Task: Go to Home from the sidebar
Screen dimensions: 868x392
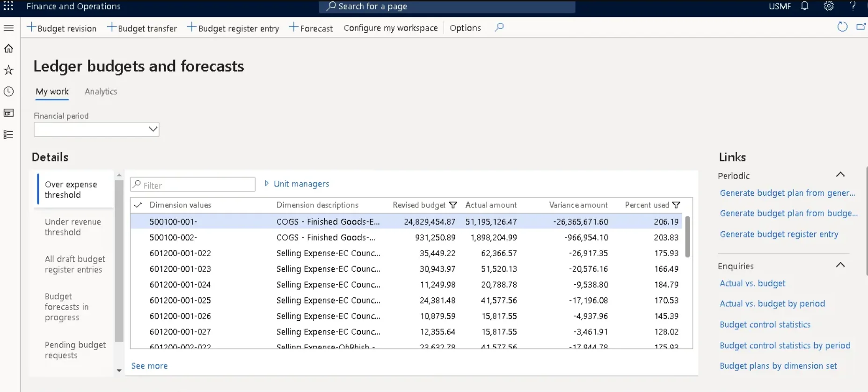Action: 8,48
